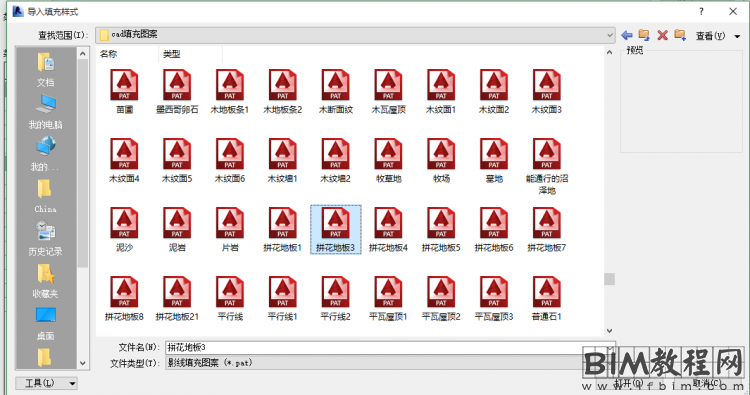Image resolution: width=750 pixels, height=395 pixels.
Task: Pick the 木纹面2 pattern file
Action: (x=494, y=92)
